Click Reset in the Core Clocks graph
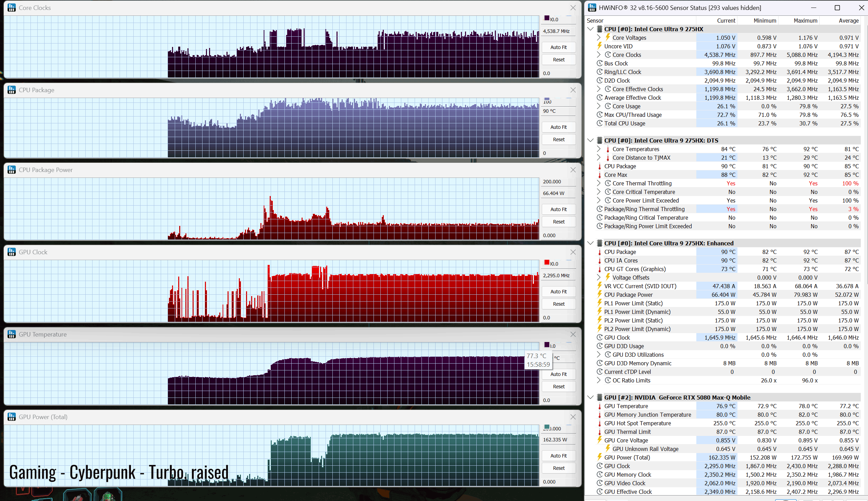868x501 pixels. tap(559, 60)
